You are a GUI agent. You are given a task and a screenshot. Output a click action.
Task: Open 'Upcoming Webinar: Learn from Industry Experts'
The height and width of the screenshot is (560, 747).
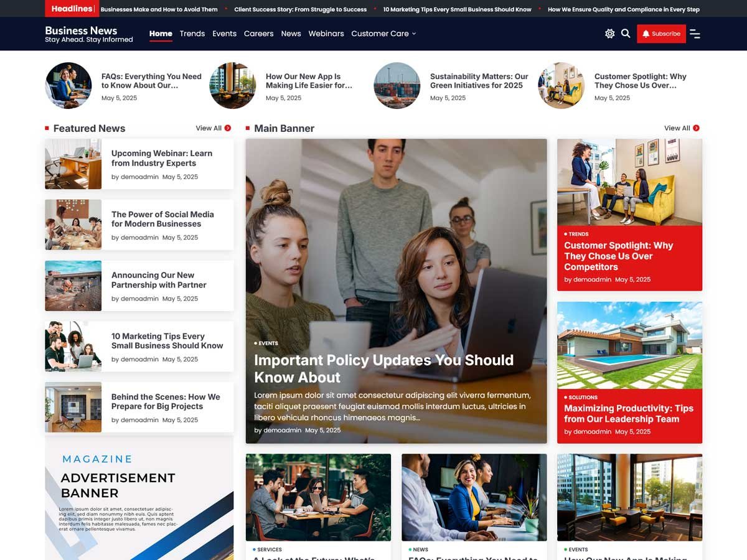162,158
